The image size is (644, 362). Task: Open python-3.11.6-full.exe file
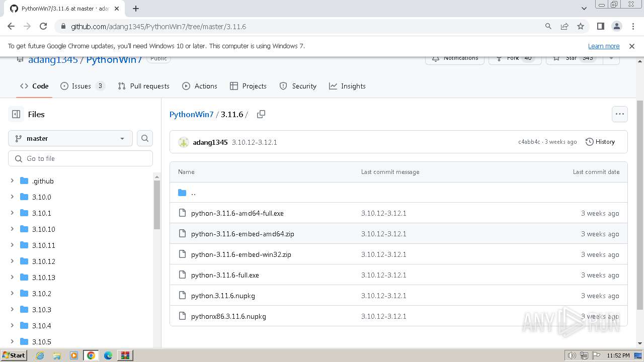[x=225, y=275]
